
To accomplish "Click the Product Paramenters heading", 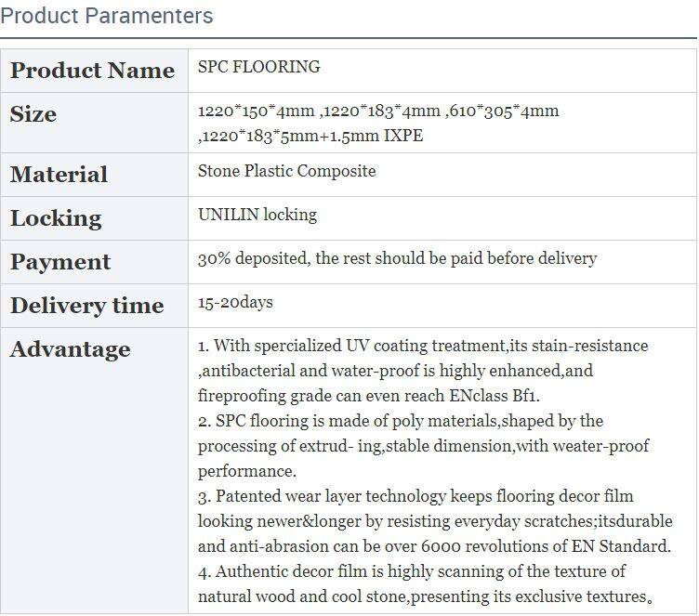I will pos(108,16).
